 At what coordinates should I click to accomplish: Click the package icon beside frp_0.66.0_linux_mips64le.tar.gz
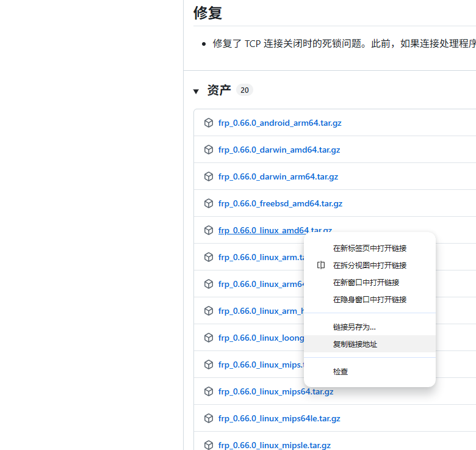click(x=209, y=418)
